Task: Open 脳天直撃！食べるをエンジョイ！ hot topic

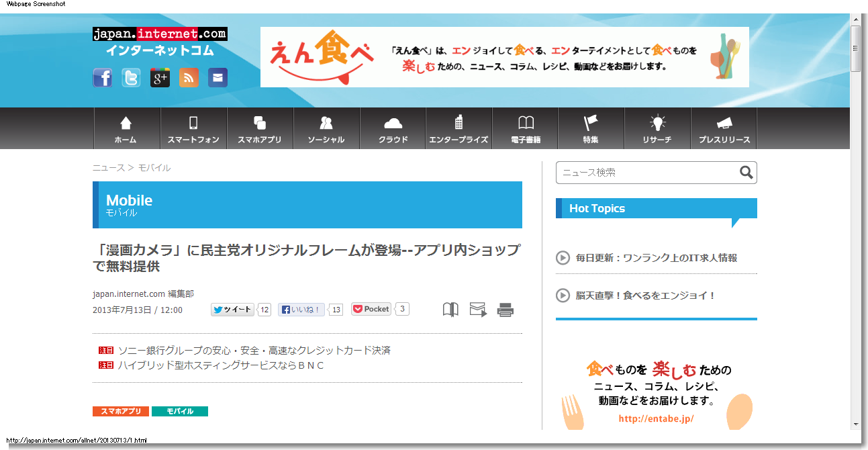Action: tap(646, 296)
